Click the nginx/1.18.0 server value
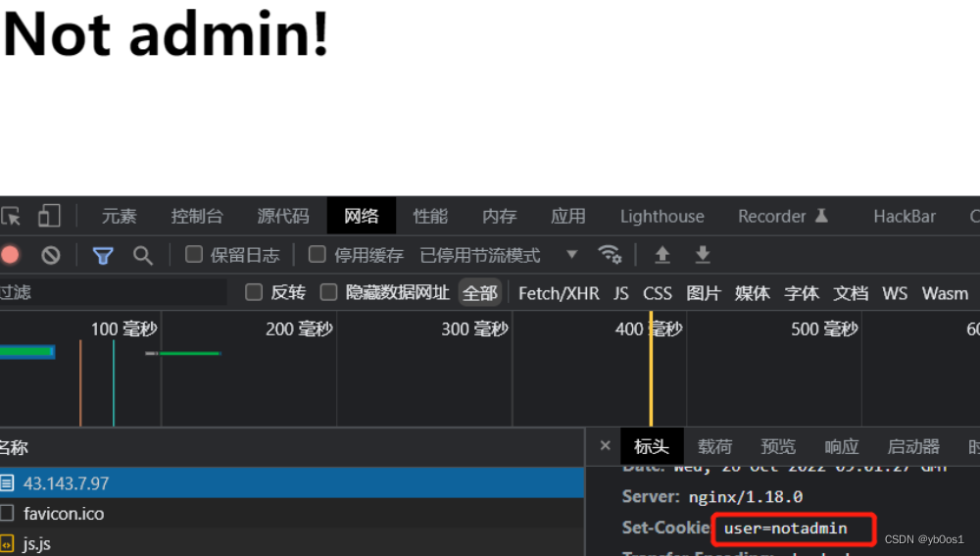Viewport: 980px width, 556px height. click(x=746, y=497)
